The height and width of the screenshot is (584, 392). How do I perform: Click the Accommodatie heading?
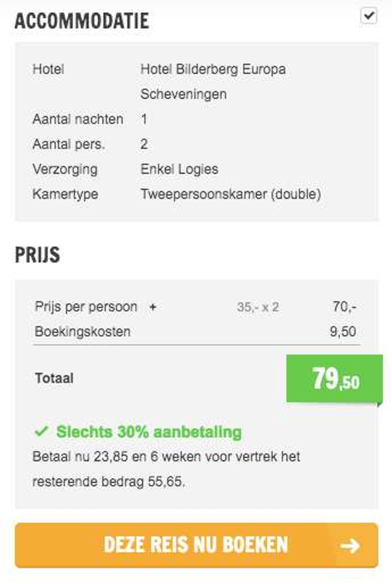coord(82,21)
